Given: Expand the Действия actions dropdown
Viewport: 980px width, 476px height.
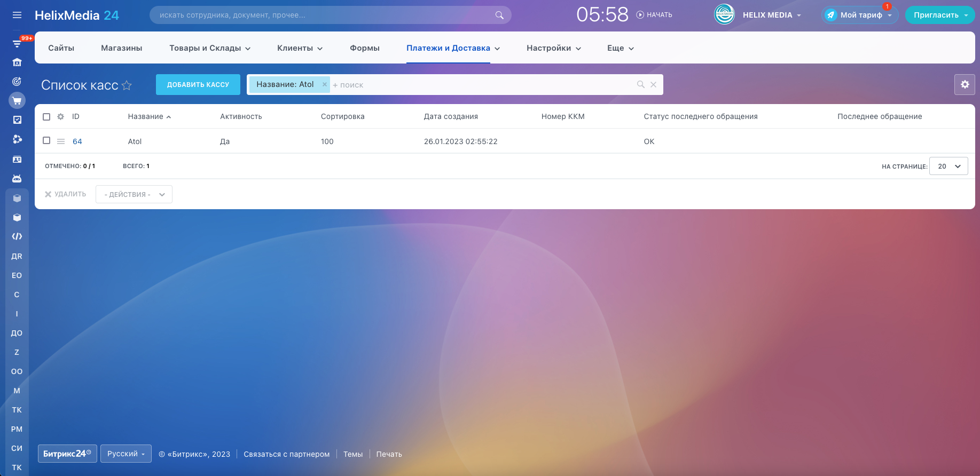Looking at the screenshot, I should point(134,194).
